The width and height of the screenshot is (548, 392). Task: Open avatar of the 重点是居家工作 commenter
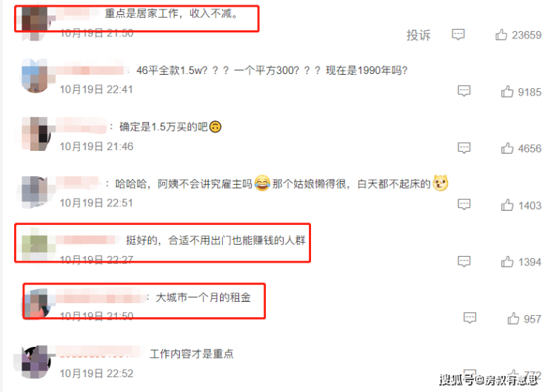(35, 21)
